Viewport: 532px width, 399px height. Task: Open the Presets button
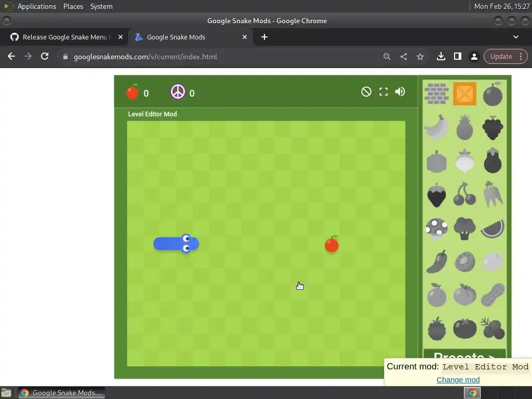464,354
